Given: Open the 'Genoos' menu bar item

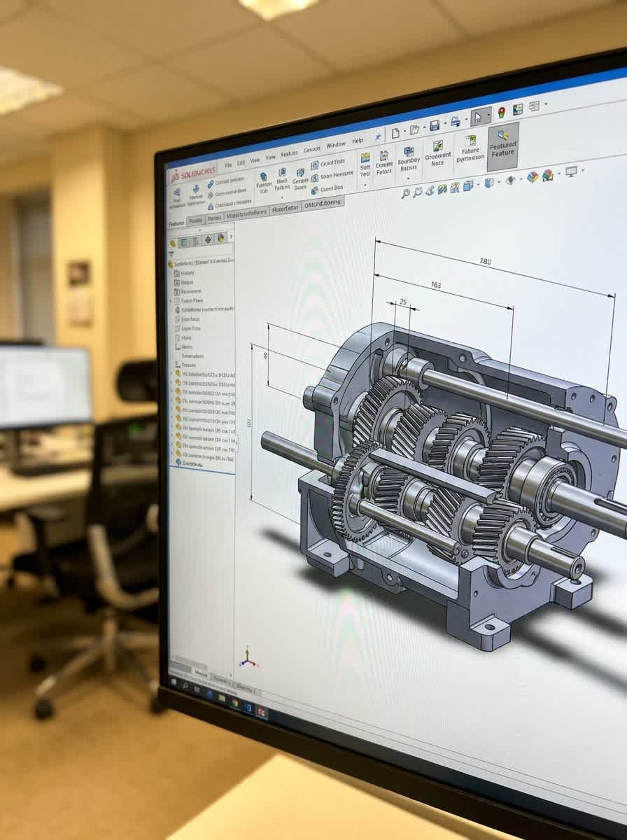Looking at the screenshot, I should (312, 150).
